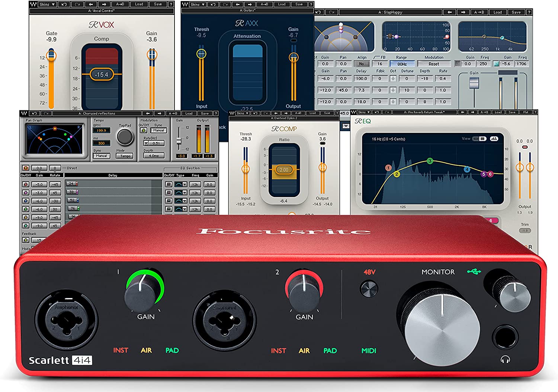Go to previous preset in Chorused reflections toolbar
The height and width of the screenshot is (392, 558).
(x=148, y=113)
